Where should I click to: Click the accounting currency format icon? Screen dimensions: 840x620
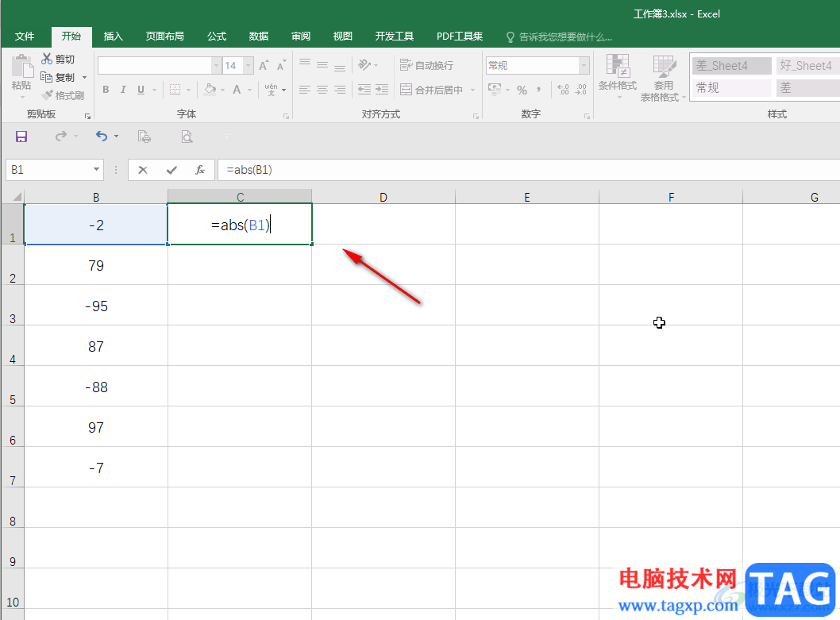click(495, 90)
